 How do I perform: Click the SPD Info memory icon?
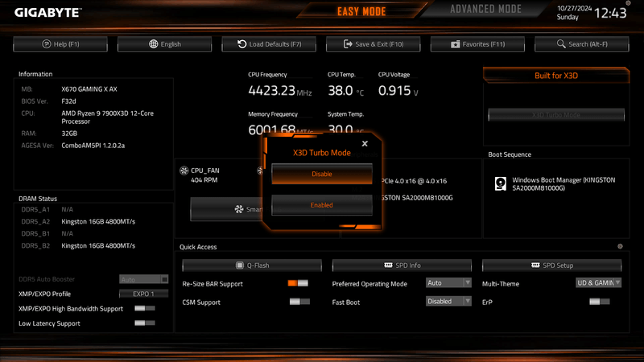pyautogui.click(x=388, y=265)
